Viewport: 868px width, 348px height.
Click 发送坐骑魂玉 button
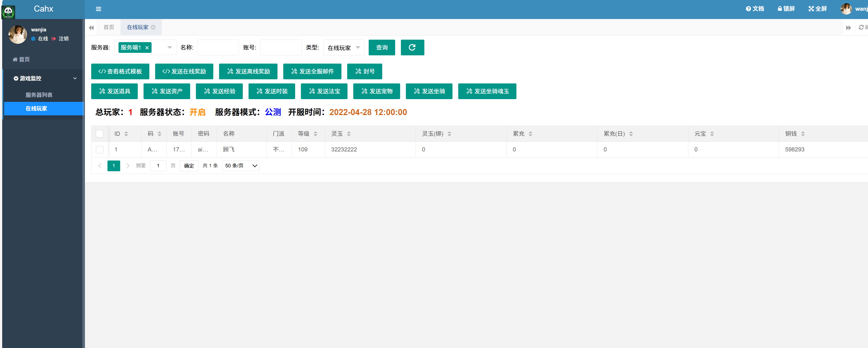pos(487,91)
